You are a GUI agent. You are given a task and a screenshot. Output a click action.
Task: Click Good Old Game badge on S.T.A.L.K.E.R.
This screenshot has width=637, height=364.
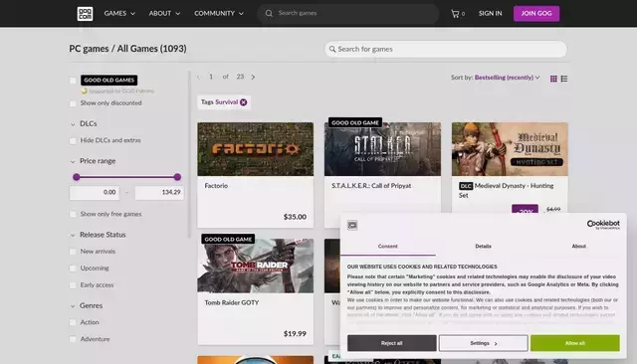[355, 122]
